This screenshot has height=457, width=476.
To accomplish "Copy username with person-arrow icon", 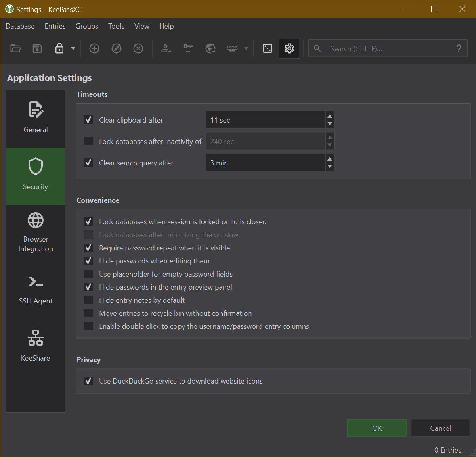I will (166, 48).
